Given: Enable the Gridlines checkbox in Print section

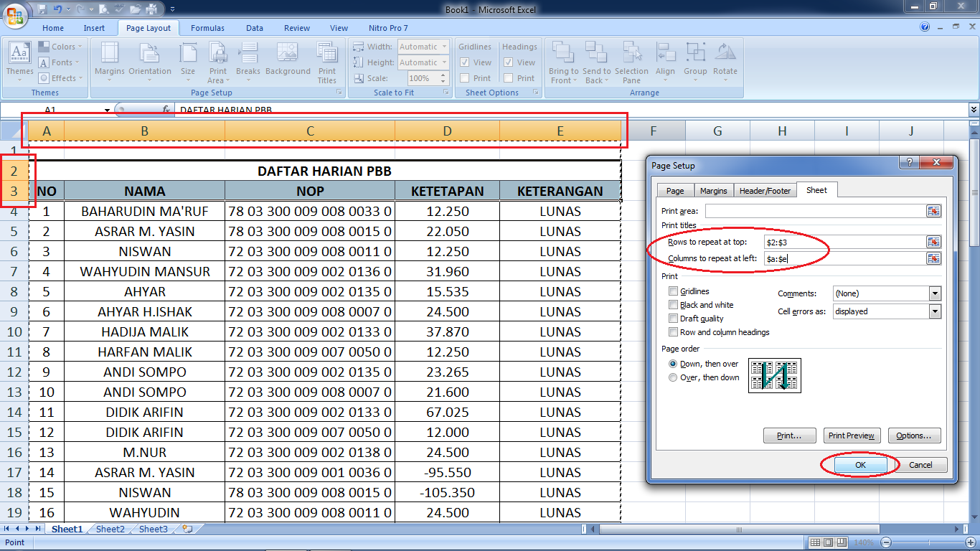Looking at the screenshot, I should [673, 291].
